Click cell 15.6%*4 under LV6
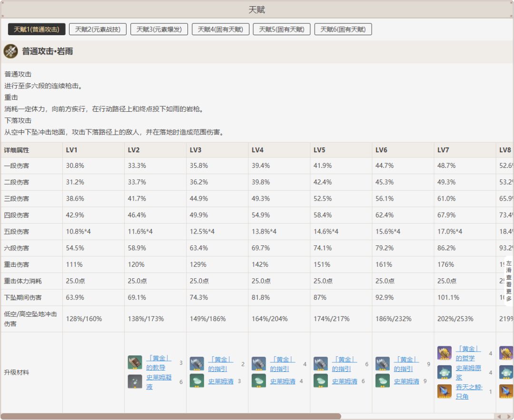The width and height of the screenshot is (514, 420). coord(403,232)
